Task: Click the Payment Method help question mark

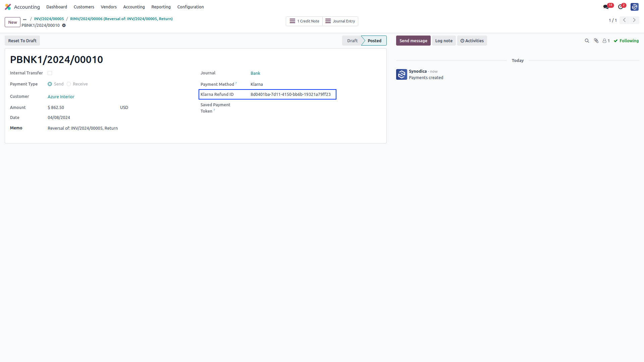Action: point(236,83)
